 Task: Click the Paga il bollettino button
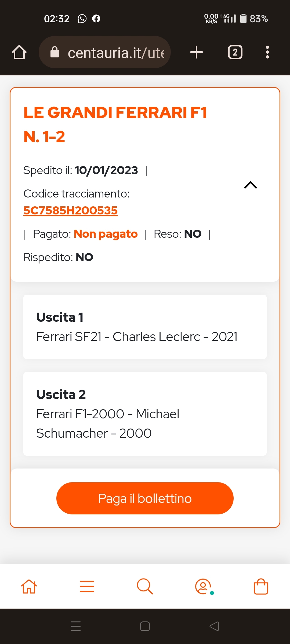pos(145,498)
